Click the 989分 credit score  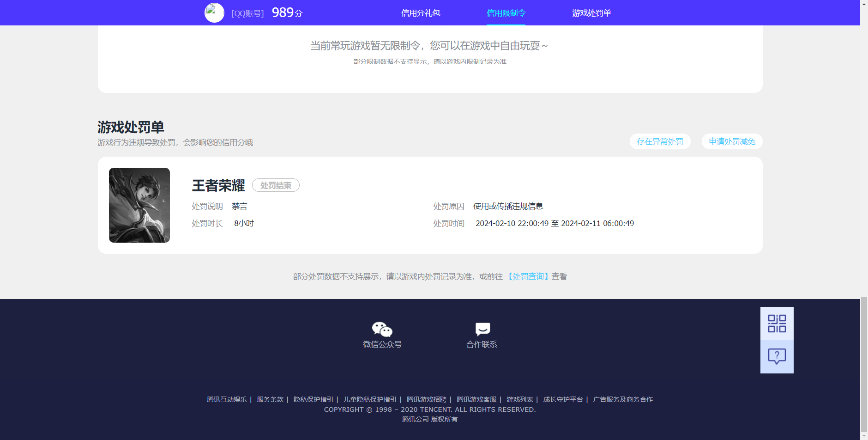coord(287,12)
